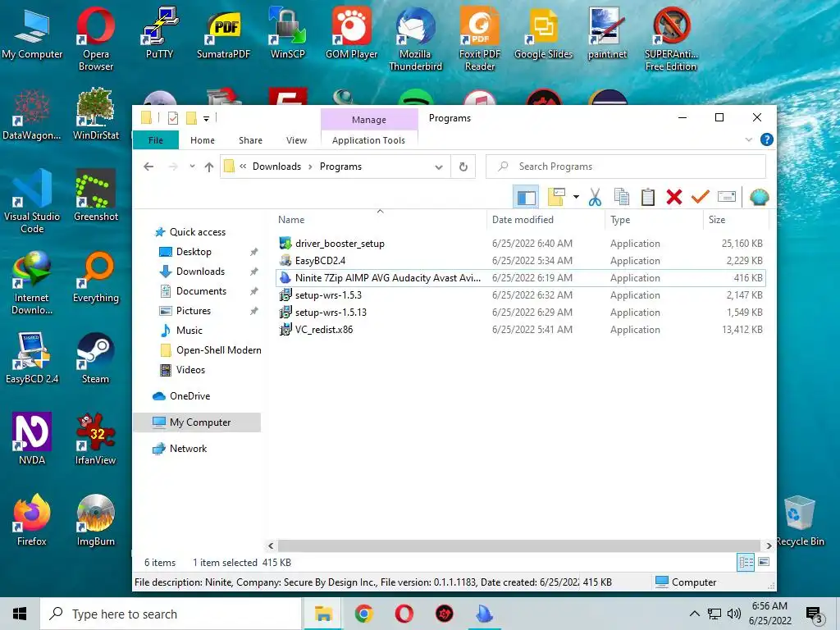
Task: Click the Refresh button next to address bar
Action: (463, 167)
